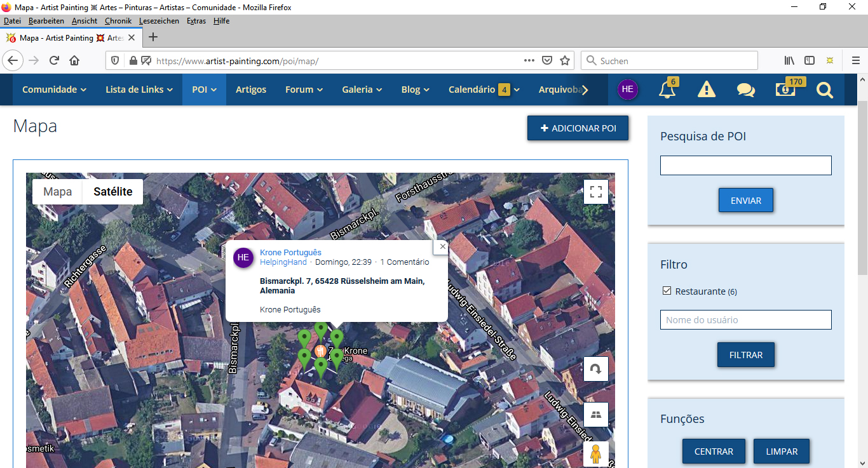
Task: Open conversations speech bubble icon
Action: point(746,90)
